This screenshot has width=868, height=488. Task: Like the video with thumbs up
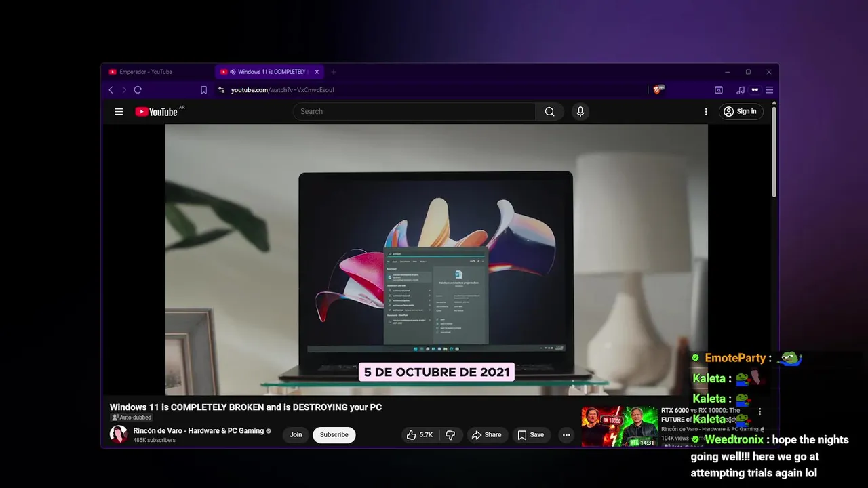coord(420,435)
